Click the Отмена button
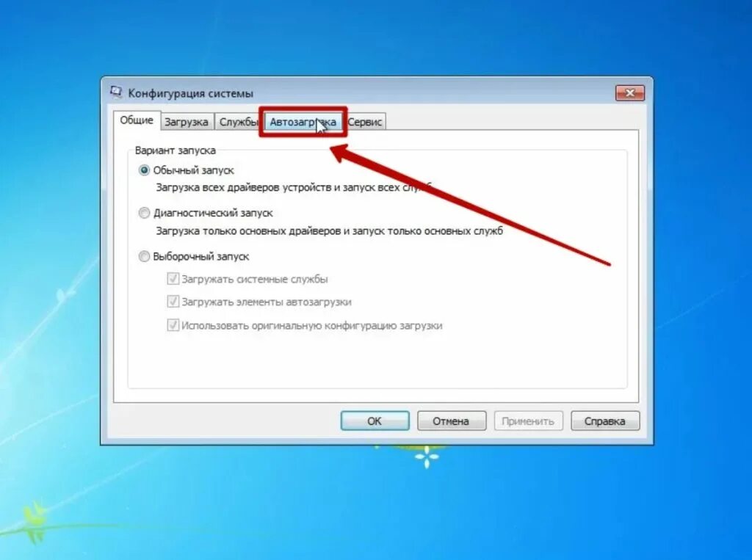The height and width of the screenshot is (560, 752). click(x=452, y=421)
